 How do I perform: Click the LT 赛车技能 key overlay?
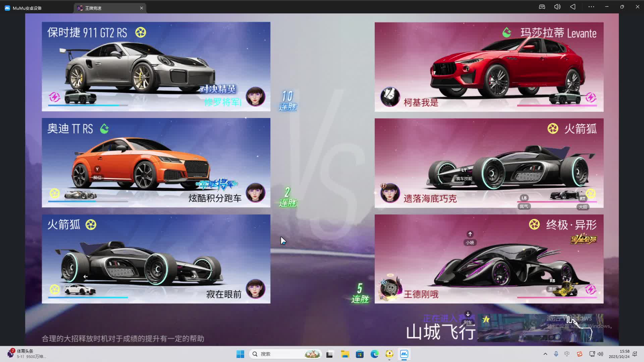click(x=464, y=170)
